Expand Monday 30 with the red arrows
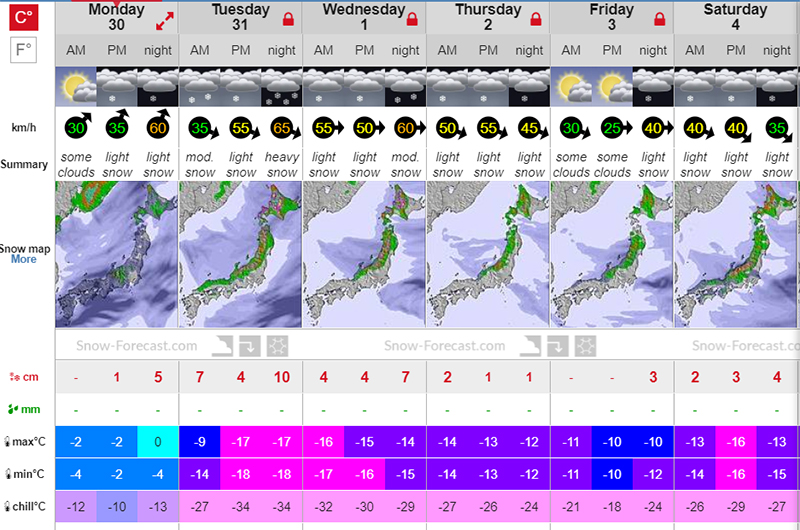The height and width of the screenshot is (530, 800). [x=165, y=18]
